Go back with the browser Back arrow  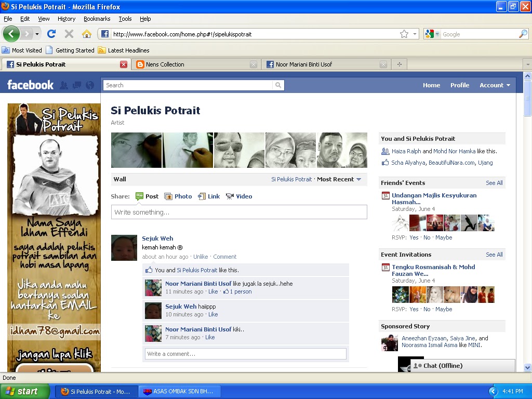(11, 34)
